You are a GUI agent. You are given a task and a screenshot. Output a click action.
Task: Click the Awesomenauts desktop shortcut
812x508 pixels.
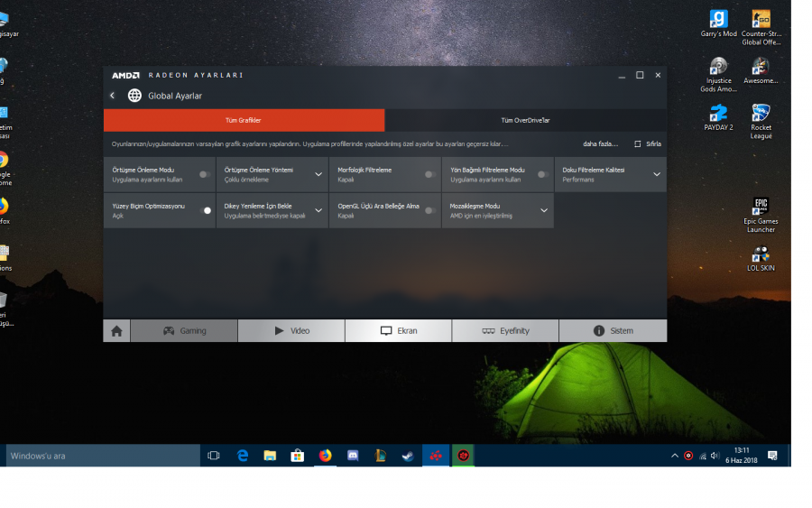coord(761,70)
